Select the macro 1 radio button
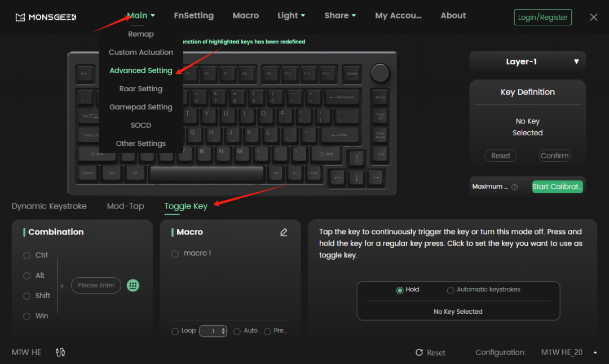609x364 pixels. 175,254
